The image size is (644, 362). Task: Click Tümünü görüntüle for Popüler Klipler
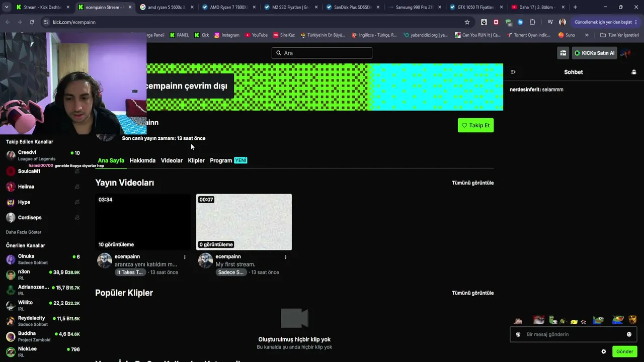[x=472, y=293]
